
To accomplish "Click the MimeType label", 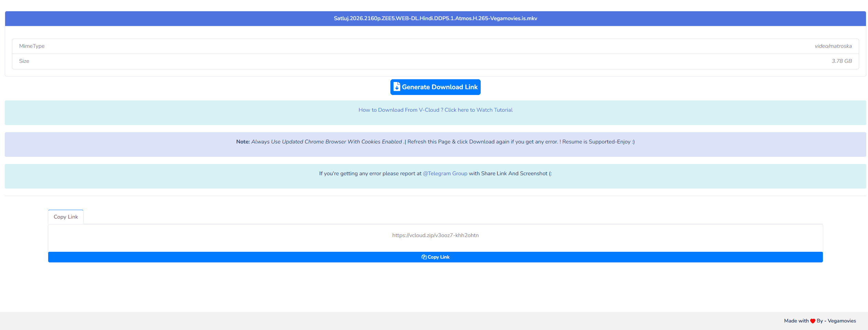I will click(x=32, y=46).
